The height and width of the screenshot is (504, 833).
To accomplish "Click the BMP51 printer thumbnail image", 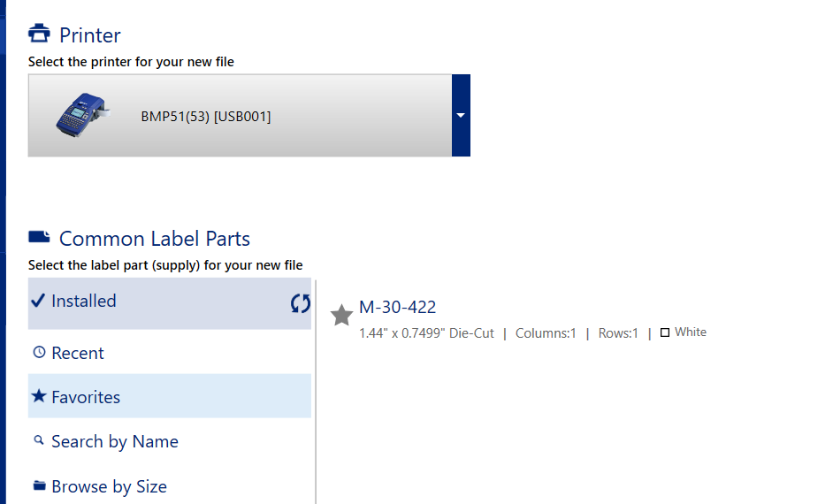I will [x=84, y=116].
